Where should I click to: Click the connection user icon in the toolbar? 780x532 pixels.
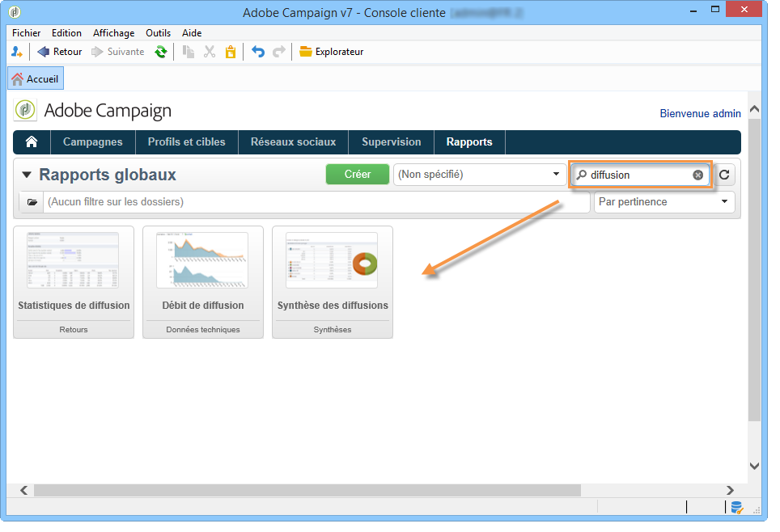(x=17, y=52)
